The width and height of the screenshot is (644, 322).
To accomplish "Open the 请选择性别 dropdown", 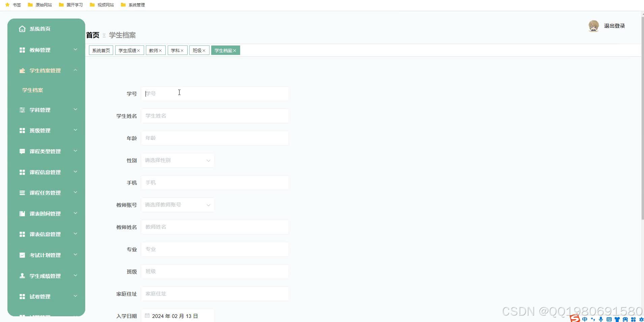I will (x=178, y=160).
